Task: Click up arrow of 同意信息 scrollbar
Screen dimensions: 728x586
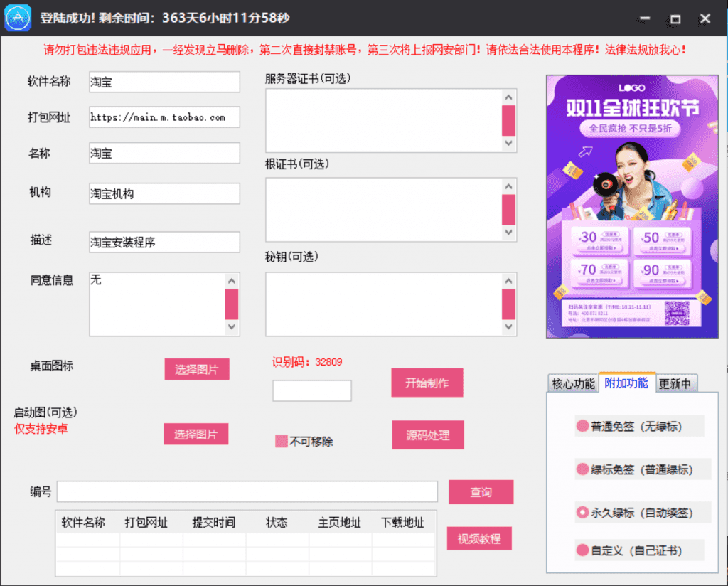Action: (232, 281)
